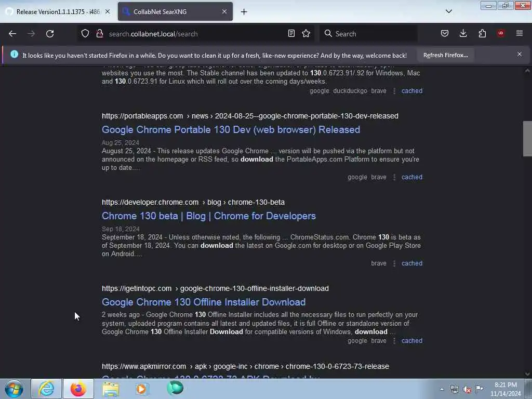This screenshot has width=532, height=399.
Task: Open the network tray icon
Action: click(454, 389)
